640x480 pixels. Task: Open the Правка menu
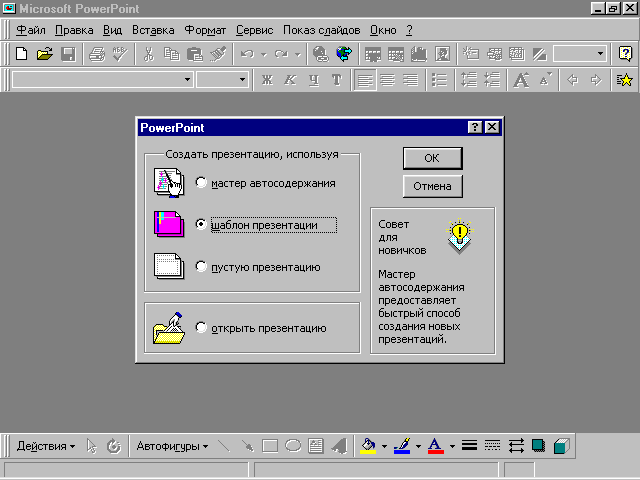(x=74, y=30)
